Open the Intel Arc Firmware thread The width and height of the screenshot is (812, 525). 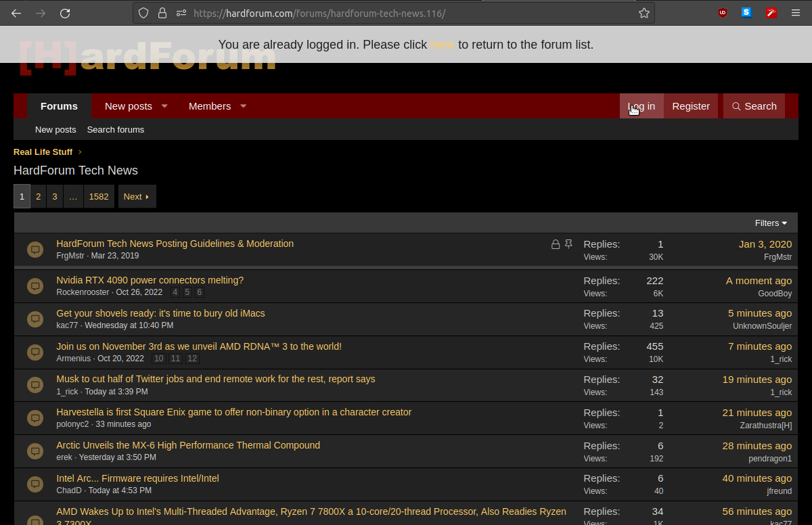click(x=137, y=478)
